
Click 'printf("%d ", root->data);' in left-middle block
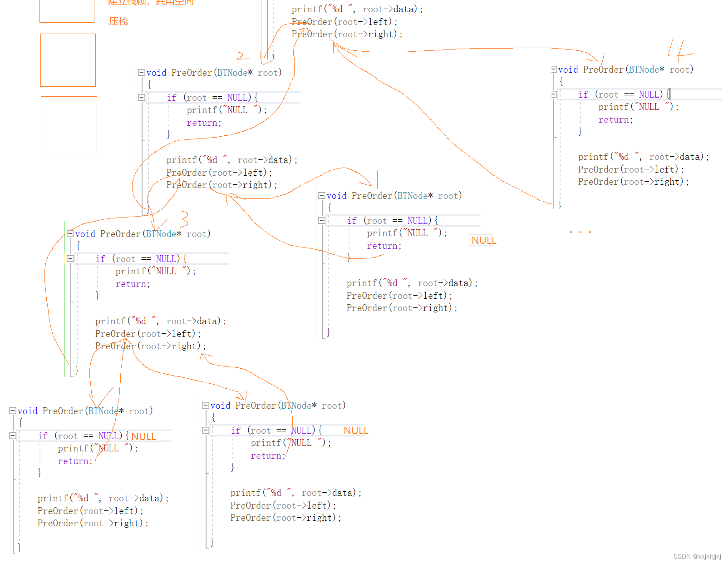[161, 321]
